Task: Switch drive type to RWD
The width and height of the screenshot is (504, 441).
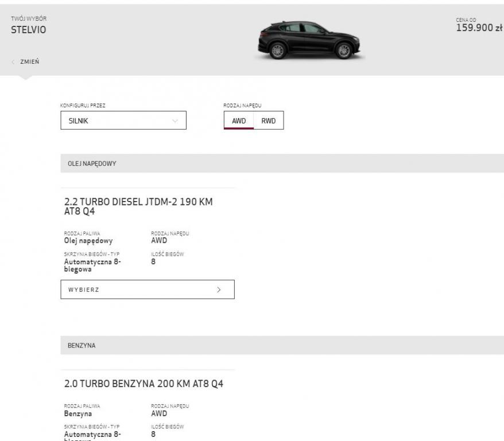Action: click(x=269, y=121)
